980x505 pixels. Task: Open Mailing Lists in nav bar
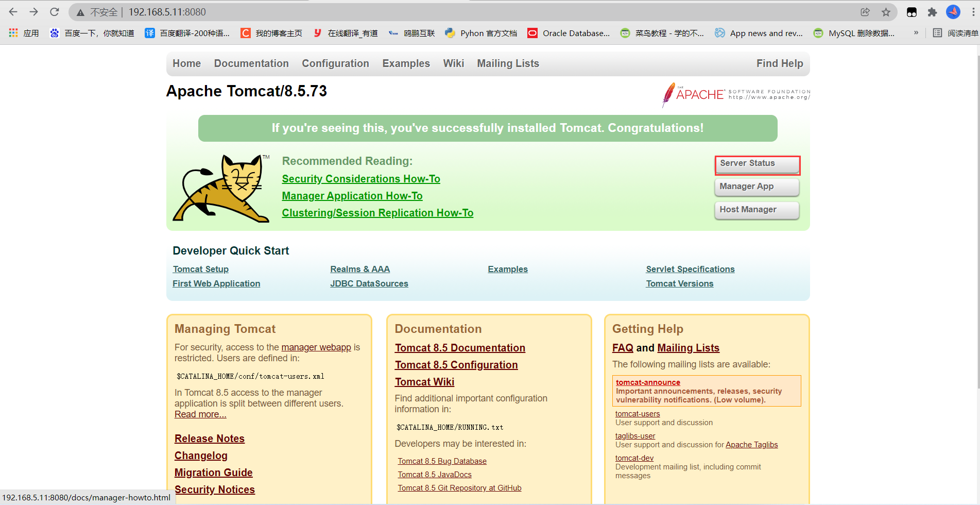(508, 63)
